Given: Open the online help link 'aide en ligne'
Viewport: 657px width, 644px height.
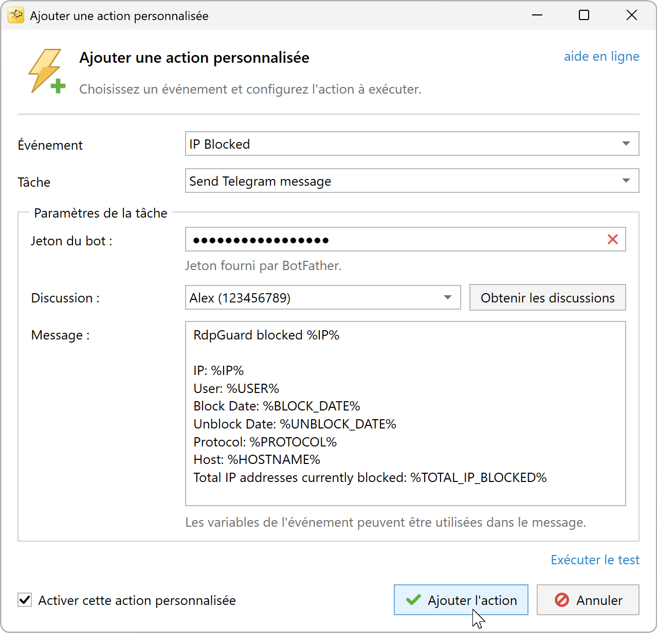Looking at the screenshot, I should click(601, 56).
